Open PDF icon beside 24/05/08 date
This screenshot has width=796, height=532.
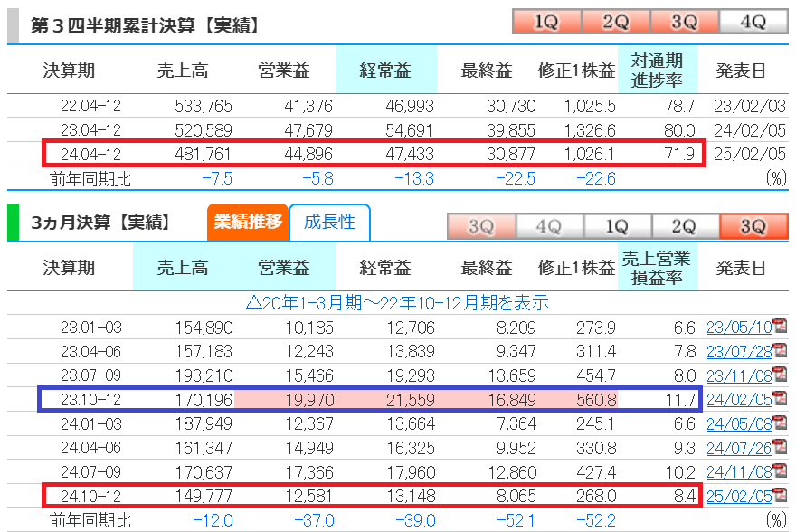coord(780,423)
